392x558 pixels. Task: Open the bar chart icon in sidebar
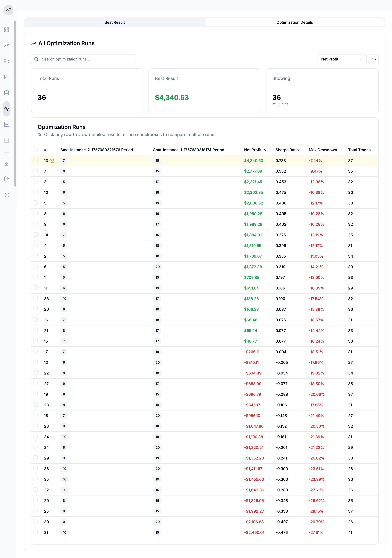(7, 77)
